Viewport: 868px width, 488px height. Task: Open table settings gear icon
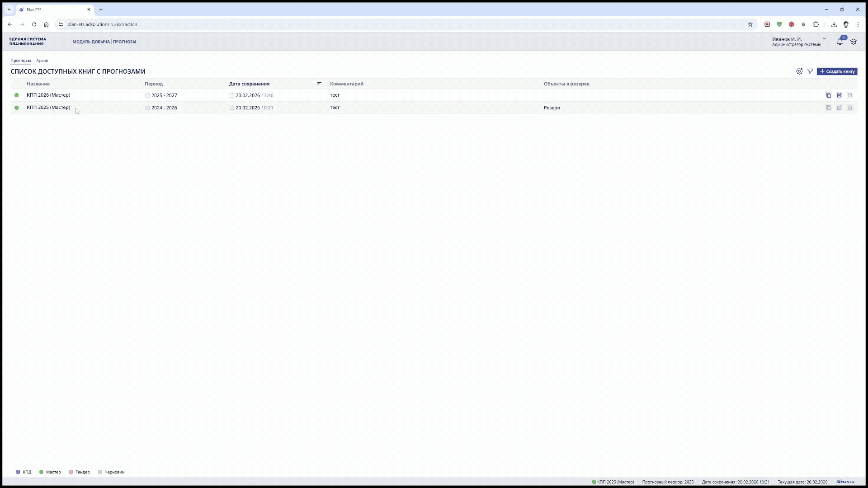tap(799, 71)
